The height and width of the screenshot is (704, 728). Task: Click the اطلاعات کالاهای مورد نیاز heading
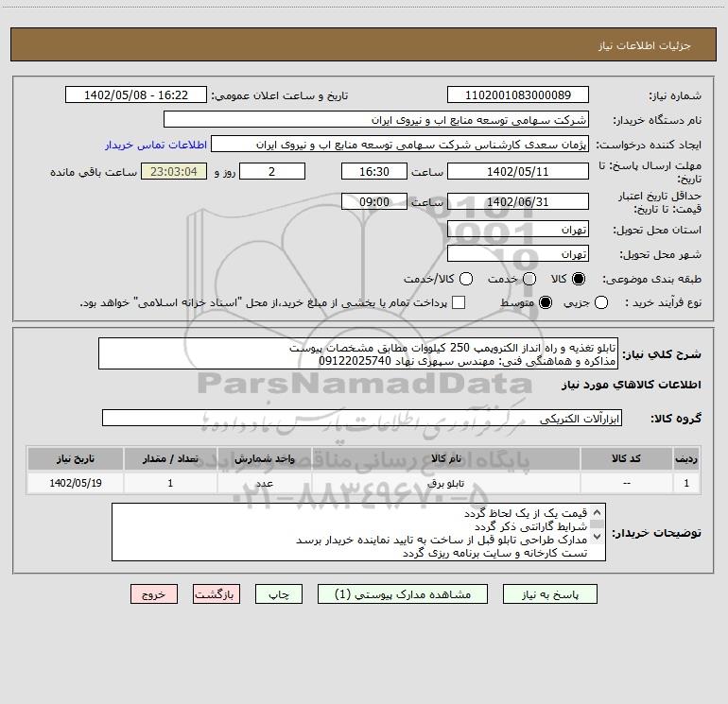click(632, 385)
